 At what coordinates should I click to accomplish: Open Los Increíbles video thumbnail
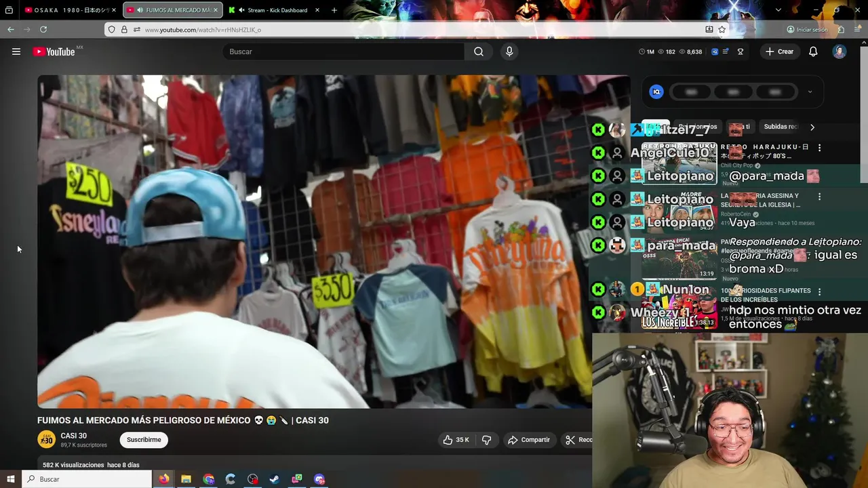tap(679, 309)
